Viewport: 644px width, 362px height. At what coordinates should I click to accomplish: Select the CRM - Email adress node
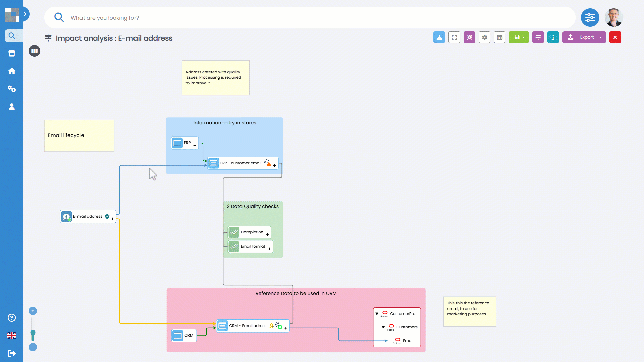coord(248,326)
